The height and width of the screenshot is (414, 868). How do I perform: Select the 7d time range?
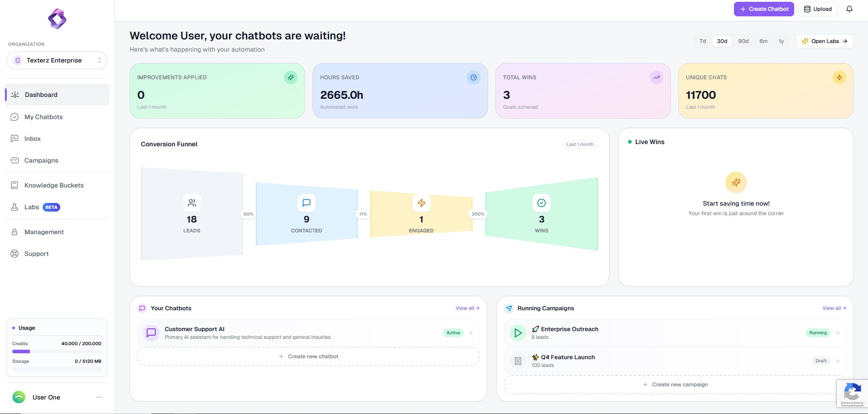click(x=702, y=41)
